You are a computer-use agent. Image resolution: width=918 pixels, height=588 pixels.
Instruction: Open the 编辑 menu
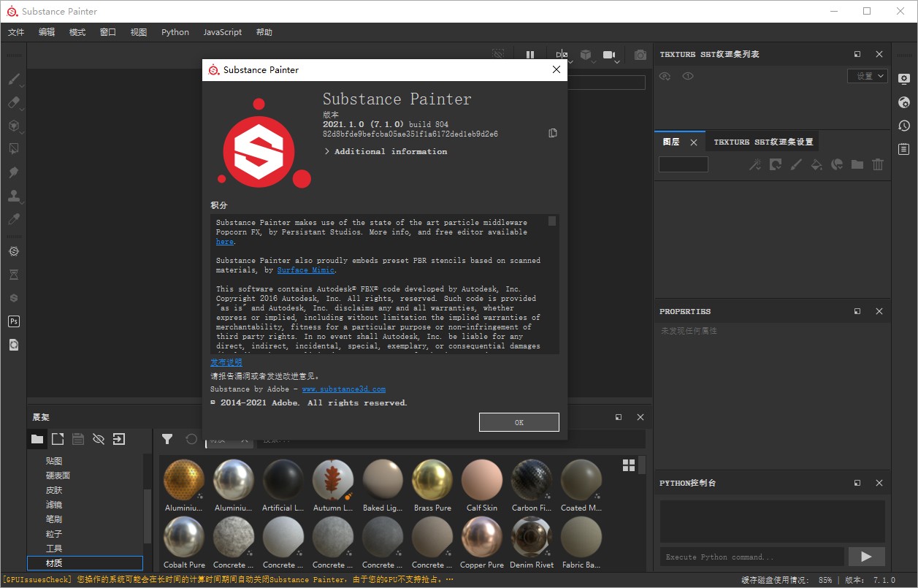coord(47,32)
